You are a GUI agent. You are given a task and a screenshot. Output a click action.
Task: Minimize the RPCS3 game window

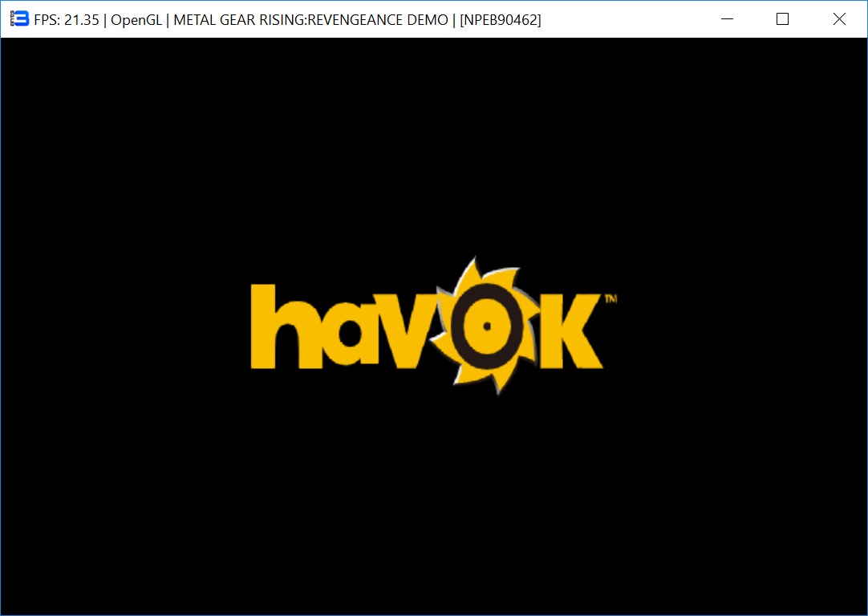[x=728, y=18]
